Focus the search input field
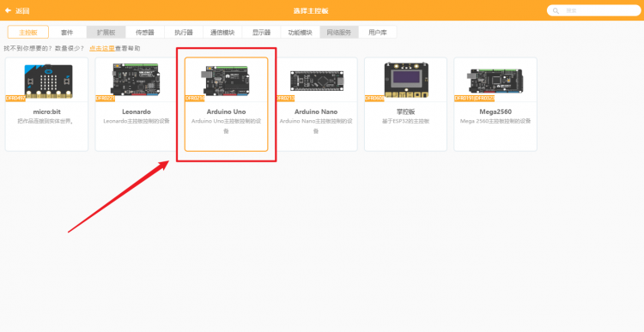 point(594,10)
